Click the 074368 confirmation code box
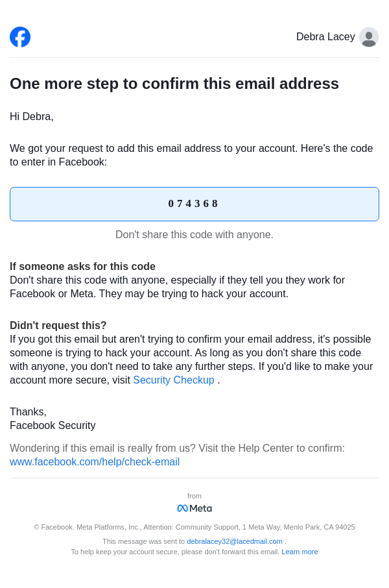Screen dimensions: 389x588 pyautogui.click(x=194, y=204)
